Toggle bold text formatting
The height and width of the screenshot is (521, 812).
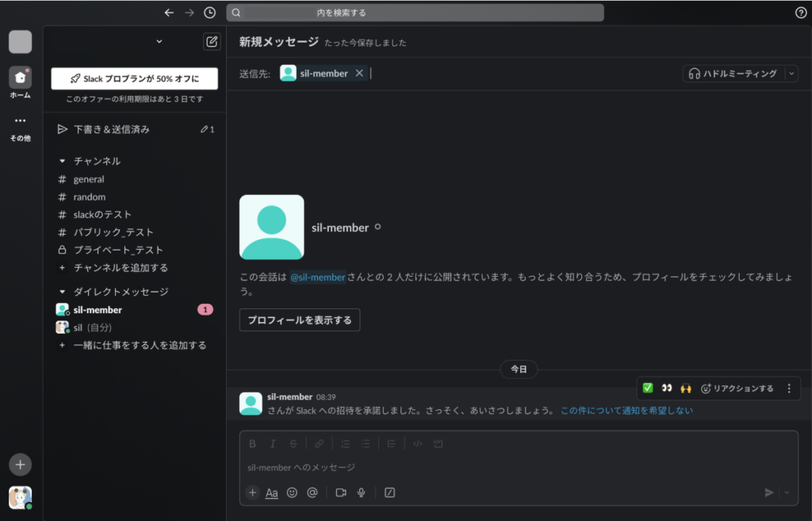click(x=253, y=444)
